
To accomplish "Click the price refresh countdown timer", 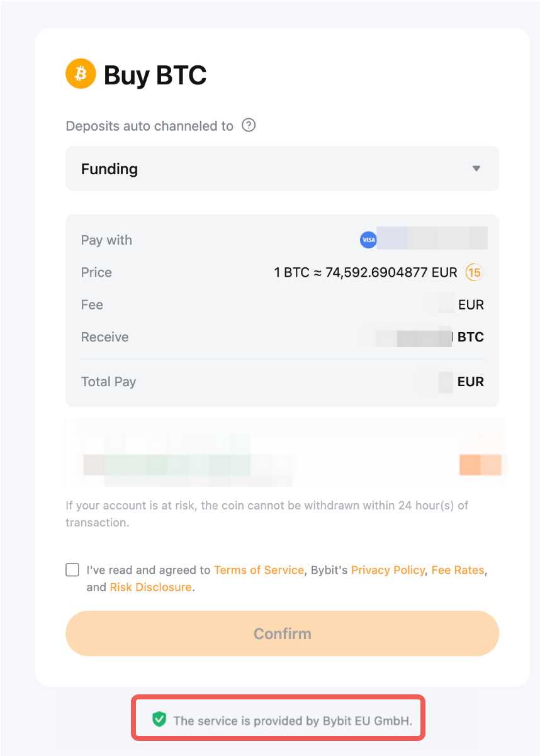I will tap(474, 272).
